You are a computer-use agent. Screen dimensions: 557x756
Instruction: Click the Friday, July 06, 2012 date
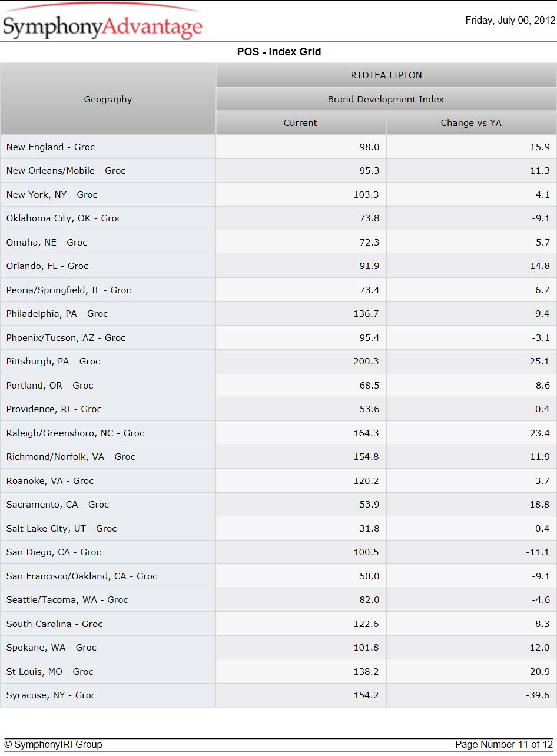tap(510, 21)
